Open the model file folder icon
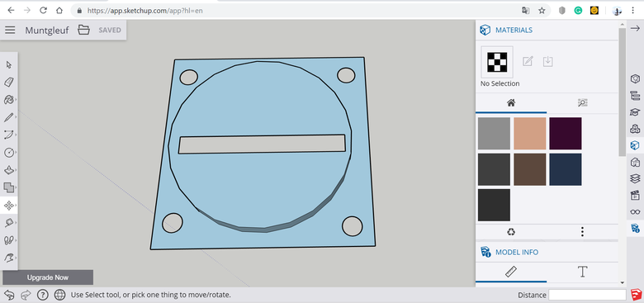This screenshot has height=303, width=644. (83, 30)
